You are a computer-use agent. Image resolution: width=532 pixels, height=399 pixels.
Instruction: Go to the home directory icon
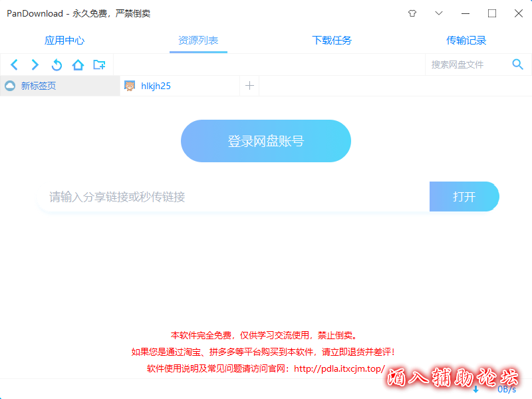tap(78, 65)
